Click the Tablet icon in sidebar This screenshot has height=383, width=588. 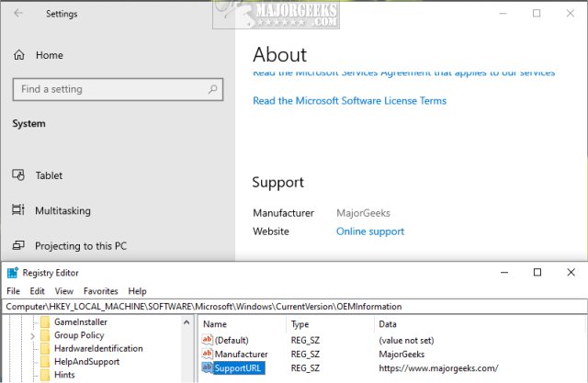pos(18,175)
